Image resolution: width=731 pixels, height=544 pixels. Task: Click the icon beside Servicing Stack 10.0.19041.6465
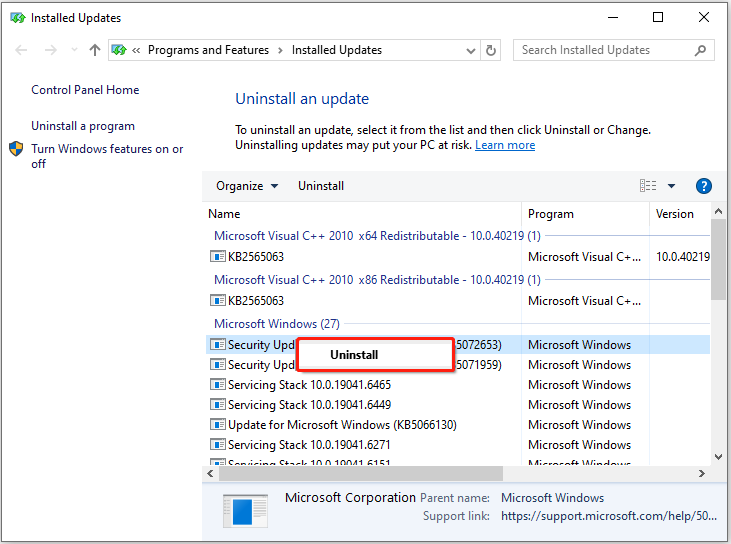(218, 385)
